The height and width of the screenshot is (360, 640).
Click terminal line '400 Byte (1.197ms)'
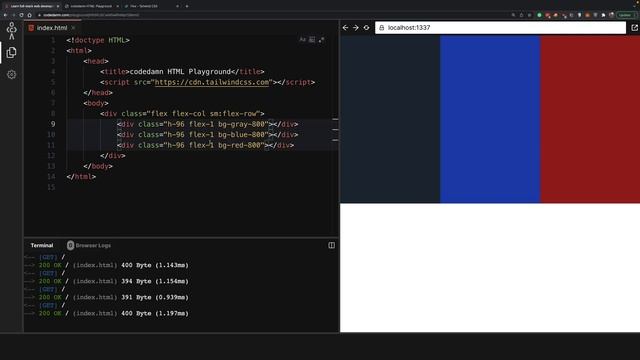pos(155,313)
